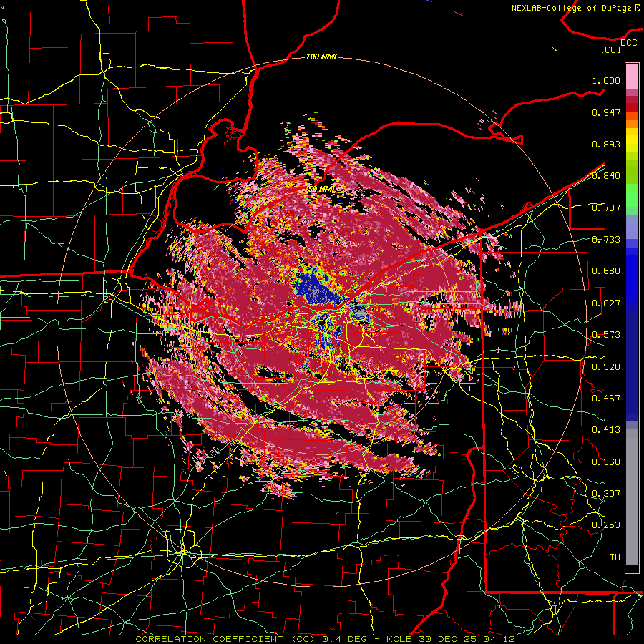Click the 100 NMI range ring label
644x644 pixels.
coord(321,57)
